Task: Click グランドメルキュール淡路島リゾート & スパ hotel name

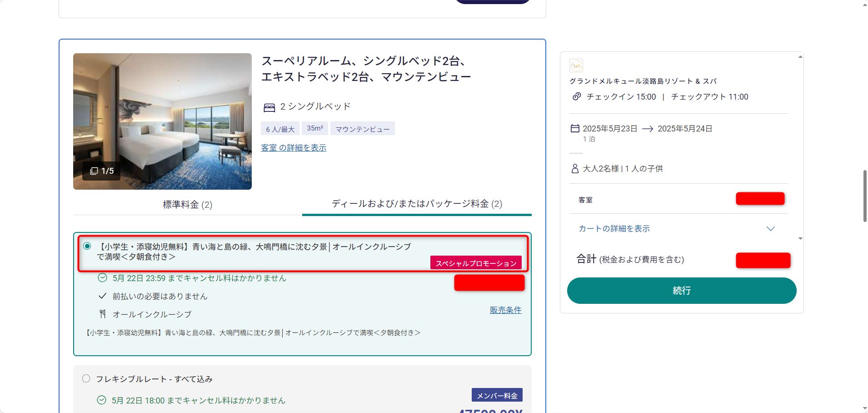Action: [x=643, y=81]
